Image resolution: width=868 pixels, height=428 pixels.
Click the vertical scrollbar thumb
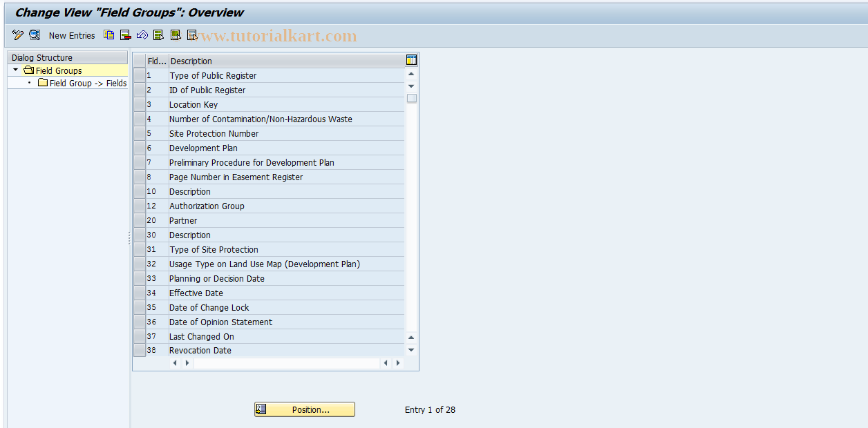click(411, 98)
